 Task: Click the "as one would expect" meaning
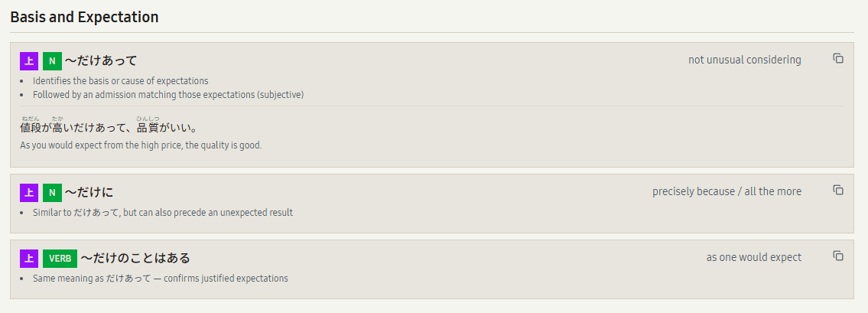pyautogui.click(x=753, y=257)
